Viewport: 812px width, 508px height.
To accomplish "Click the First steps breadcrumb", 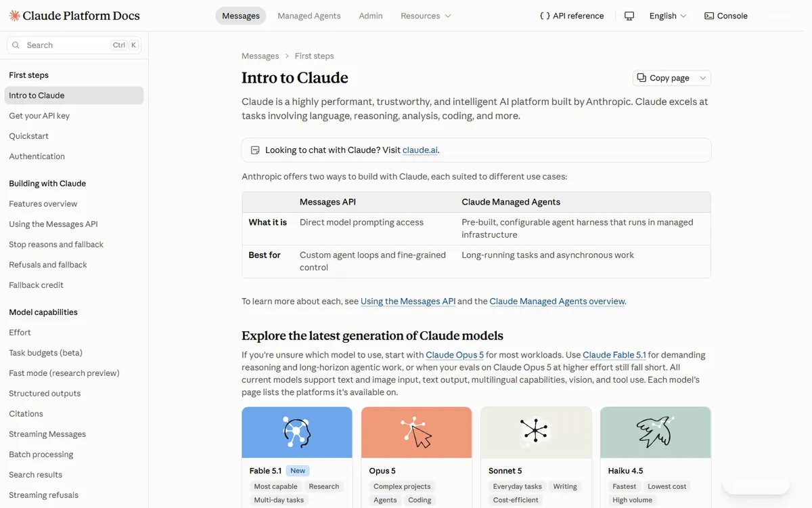I will click(x=314, y=56).
